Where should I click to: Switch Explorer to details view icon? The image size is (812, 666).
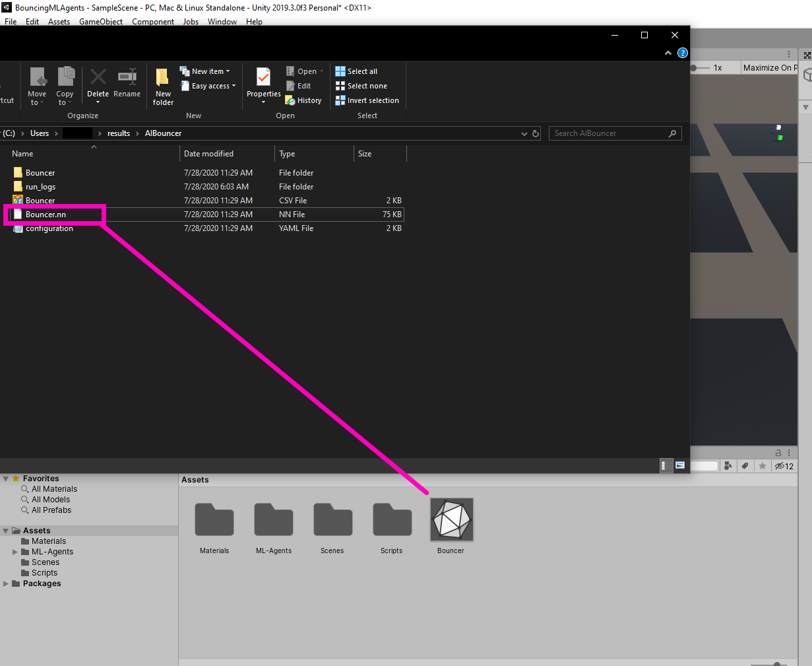pos(666,465)
